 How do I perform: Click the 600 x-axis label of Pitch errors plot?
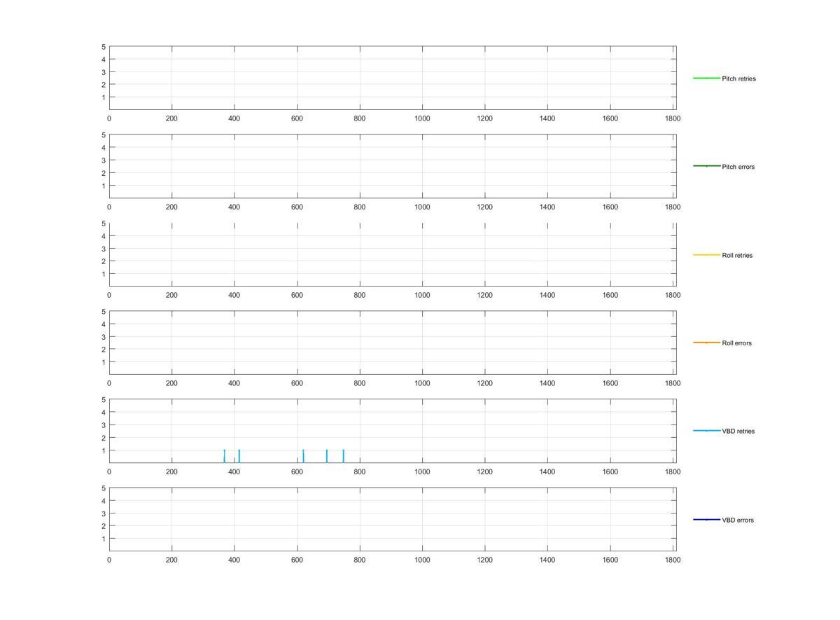tap(297, 207)
